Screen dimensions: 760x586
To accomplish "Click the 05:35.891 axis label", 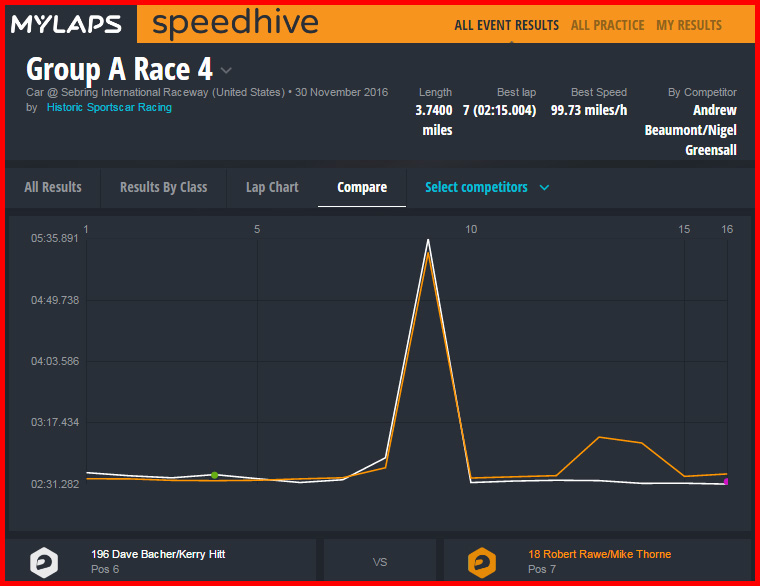I will (55, 238).
